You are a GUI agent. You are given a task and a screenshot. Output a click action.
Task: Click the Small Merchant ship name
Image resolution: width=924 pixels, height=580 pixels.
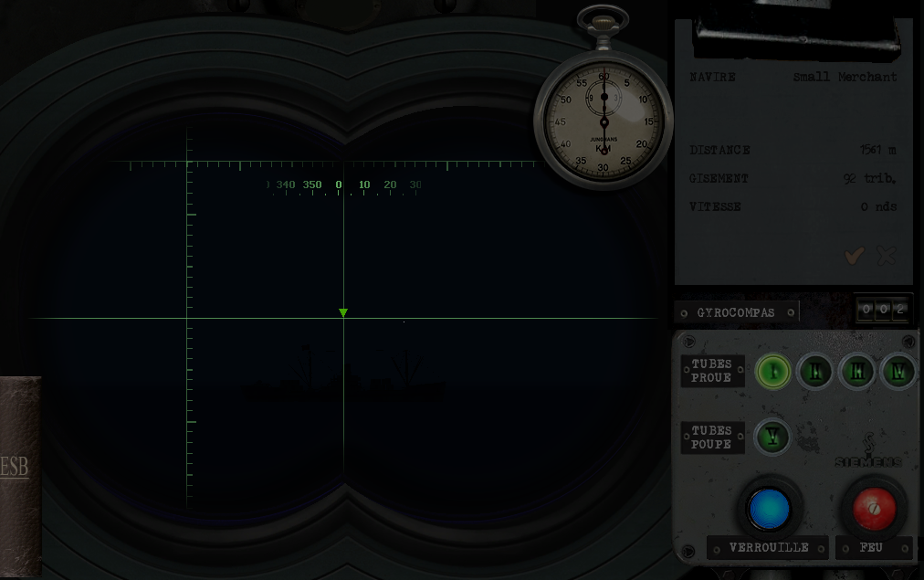(x=845, y=78)
